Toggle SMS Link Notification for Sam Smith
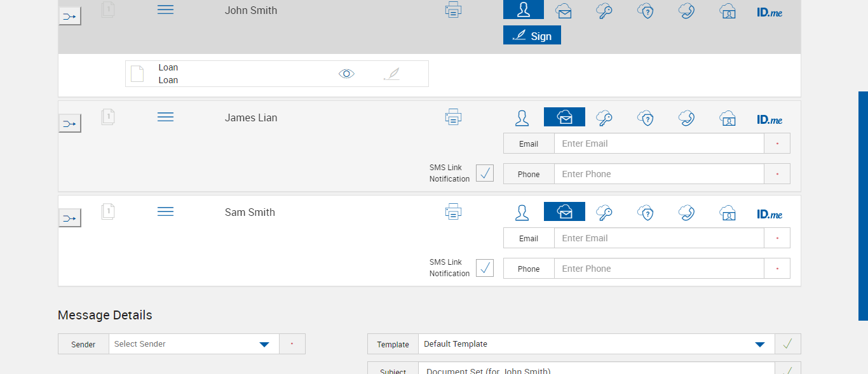The image size is (868, 374). click(x=485, y=268)
